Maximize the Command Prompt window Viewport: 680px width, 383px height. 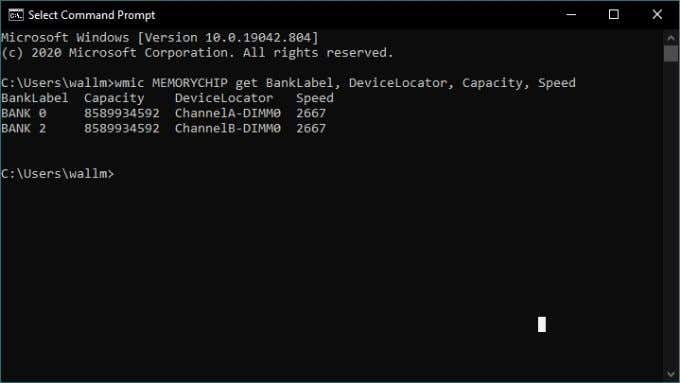[x=614, y=15]
